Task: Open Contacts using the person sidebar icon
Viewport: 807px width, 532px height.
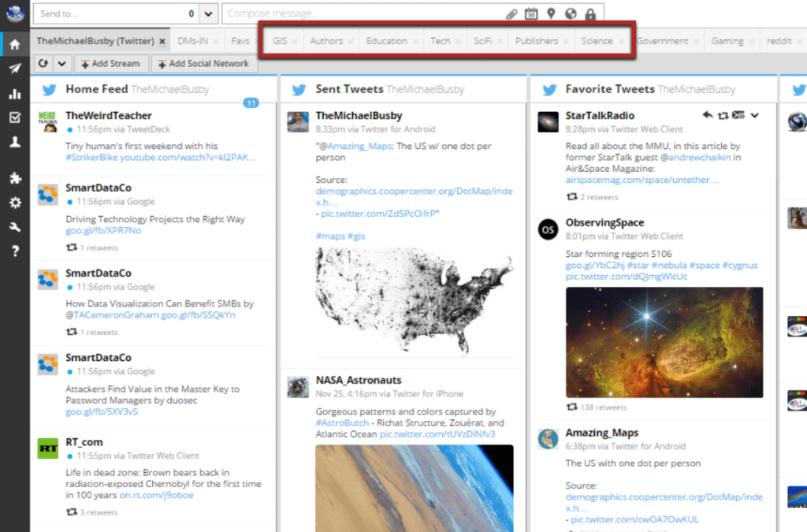Action: 13,142
